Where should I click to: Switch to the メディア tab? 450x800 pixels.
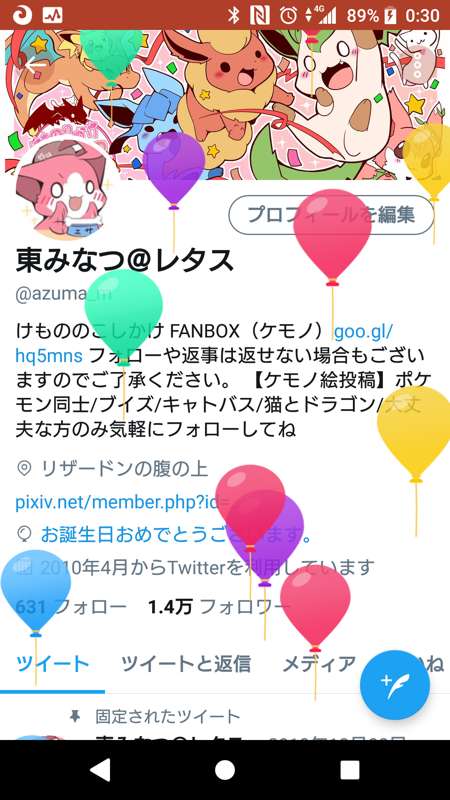click(319, 664)
